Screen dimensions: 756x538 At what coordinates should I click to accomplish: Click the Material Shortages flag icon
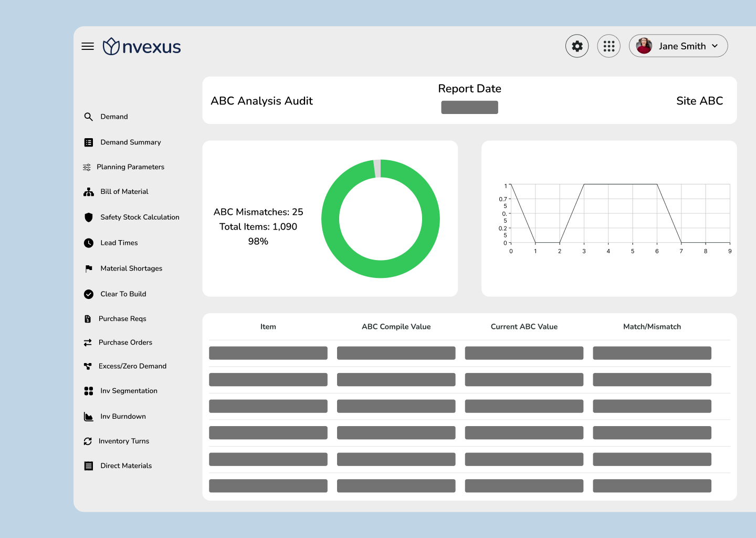pyautogui.click(x=89, y=268)
